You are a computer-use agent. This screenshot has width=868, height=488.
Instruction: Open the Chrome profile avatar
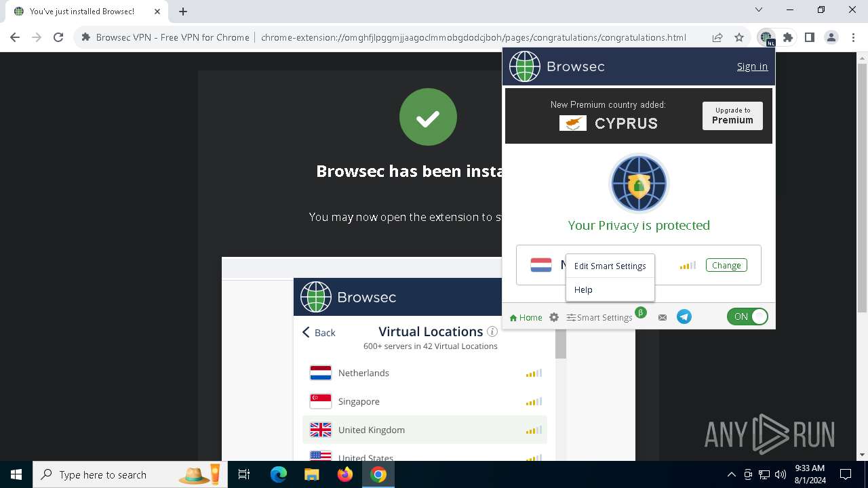pyautogui.click(x=831, y=38)
